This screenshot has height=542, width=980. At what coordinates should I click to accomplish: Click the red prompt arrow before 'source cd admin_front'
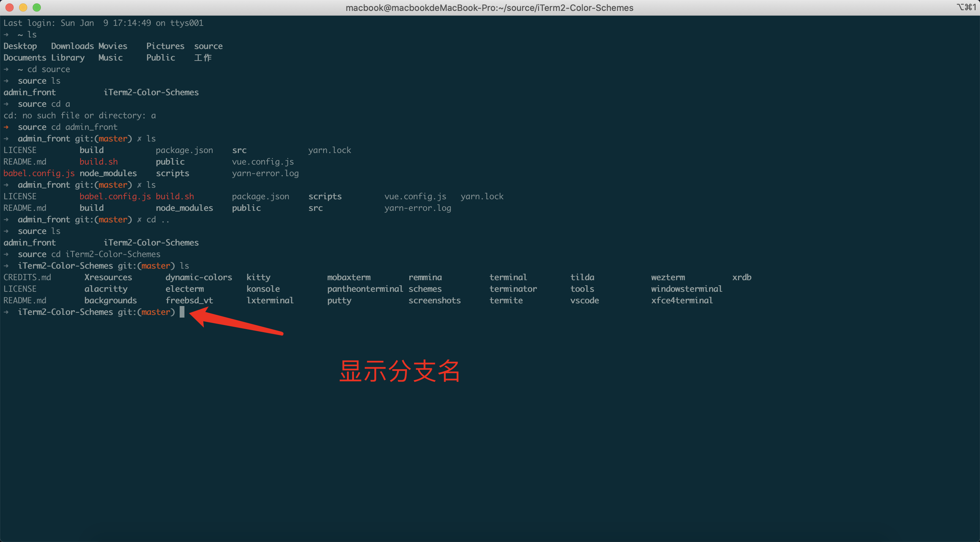coord(6,127)
